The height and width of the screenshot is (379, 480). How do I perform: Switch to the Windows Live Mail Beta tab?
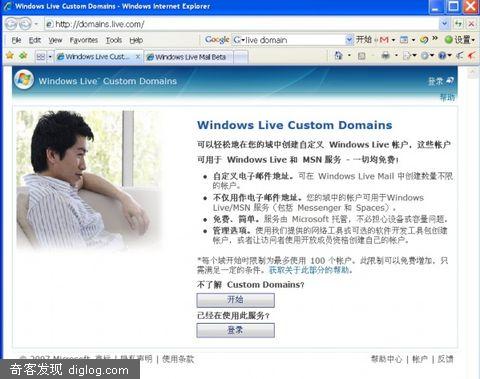[189, 57]
